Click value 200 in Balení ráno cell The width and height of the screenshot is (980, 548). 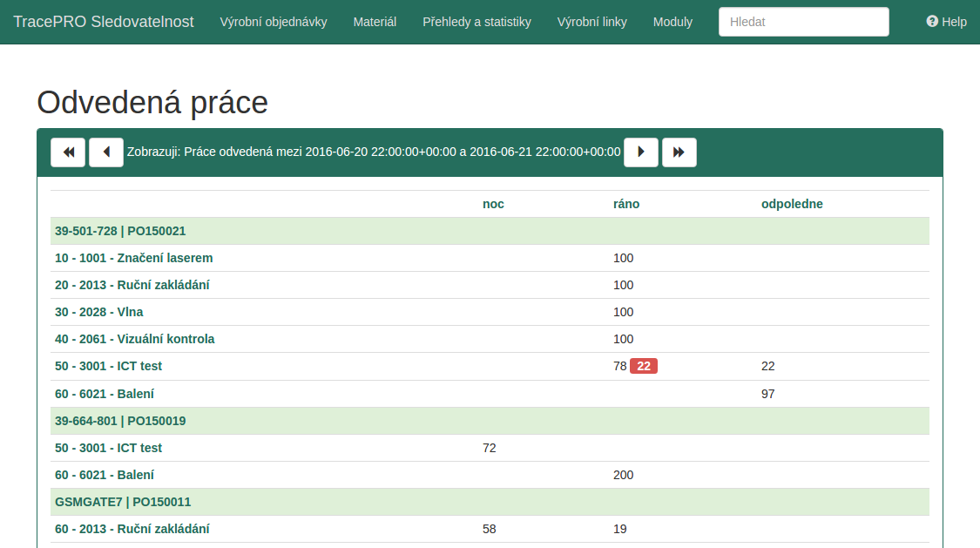pos(623,475)
